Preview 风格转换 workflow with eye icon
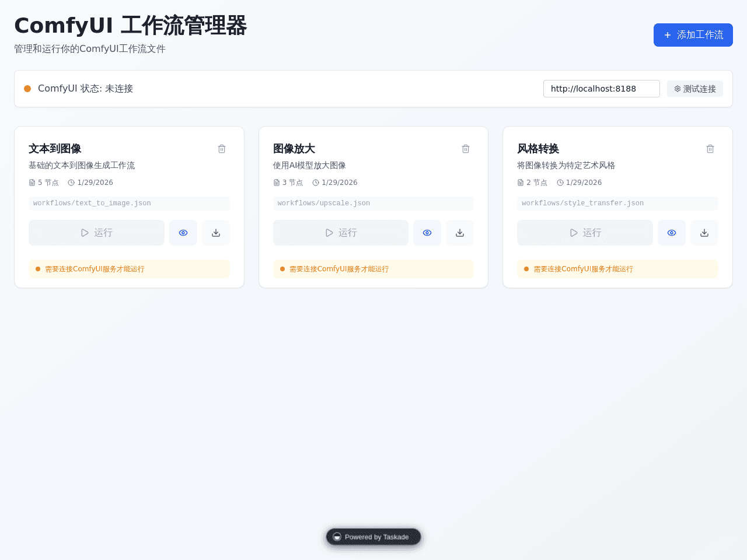The width and height of the screenshot is (747, 560). 672,233
